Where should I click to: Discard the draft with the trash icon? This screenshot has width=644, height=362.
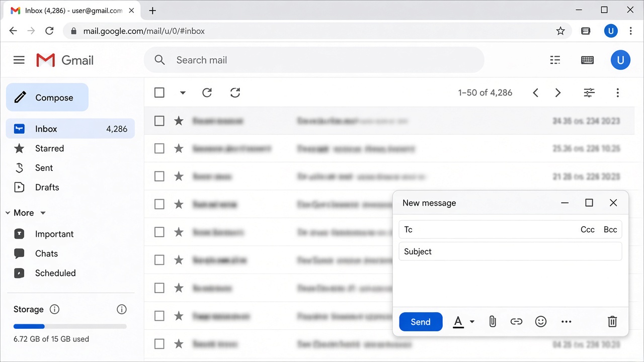[612, 321]
